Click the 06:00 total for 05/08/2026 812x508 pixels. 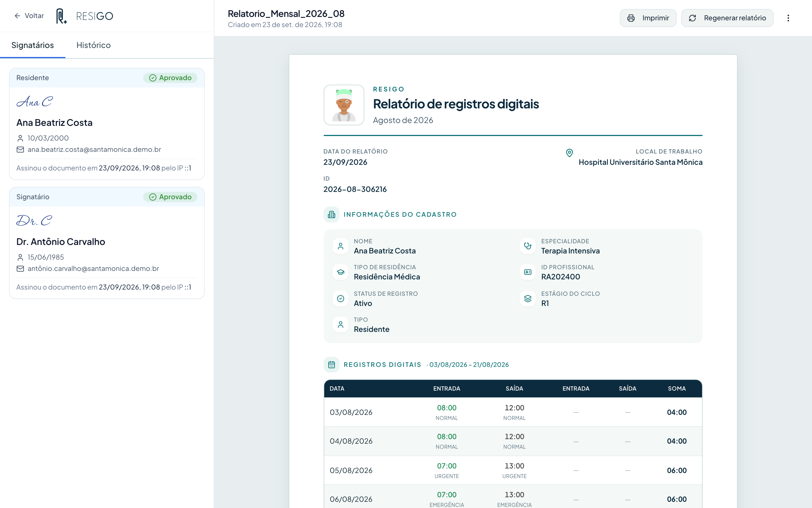coord(677,471)
